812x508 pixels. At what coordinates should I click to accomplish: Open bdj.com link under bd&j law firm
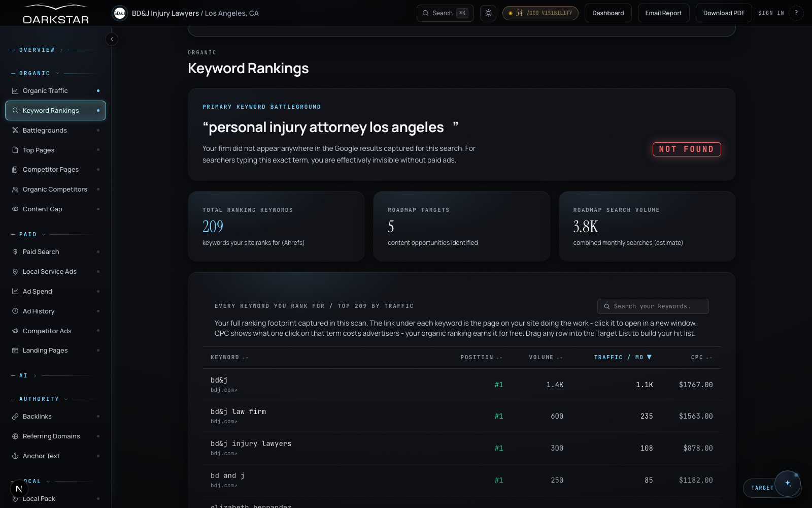[x=224, y=422]
